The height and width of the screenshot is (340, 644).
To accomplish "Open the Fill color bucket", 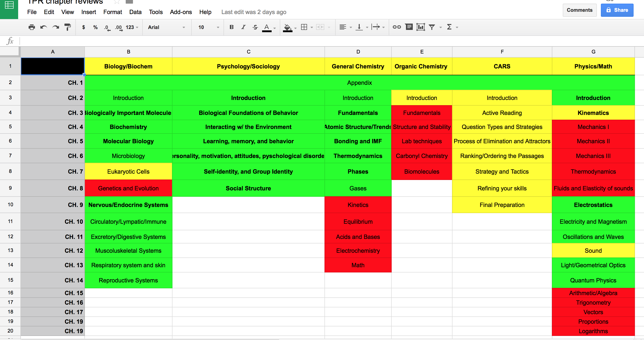I will coord(288,27).
